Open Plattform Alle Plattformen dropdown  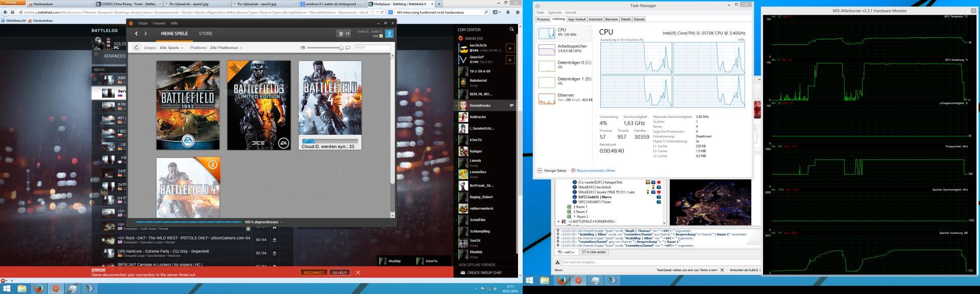226,47
